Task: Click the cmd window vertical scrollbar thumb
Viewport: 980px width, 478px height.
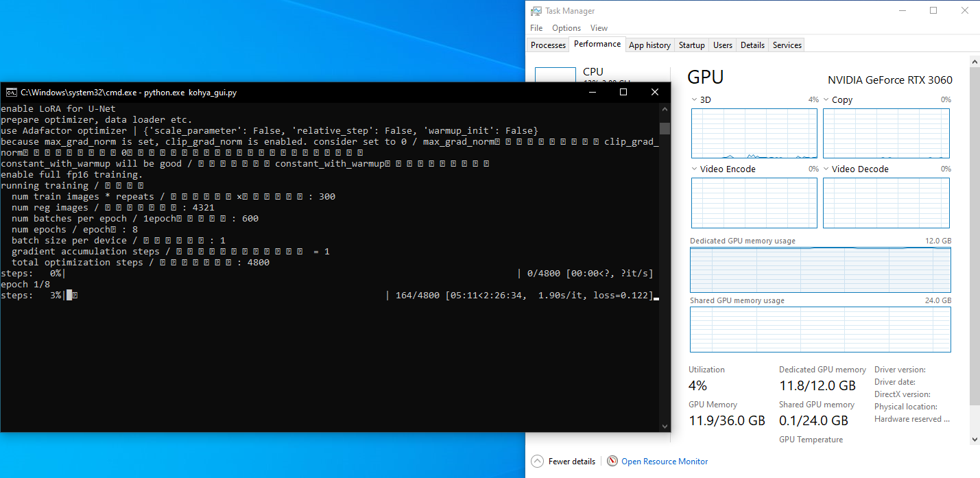Action: 665,128
